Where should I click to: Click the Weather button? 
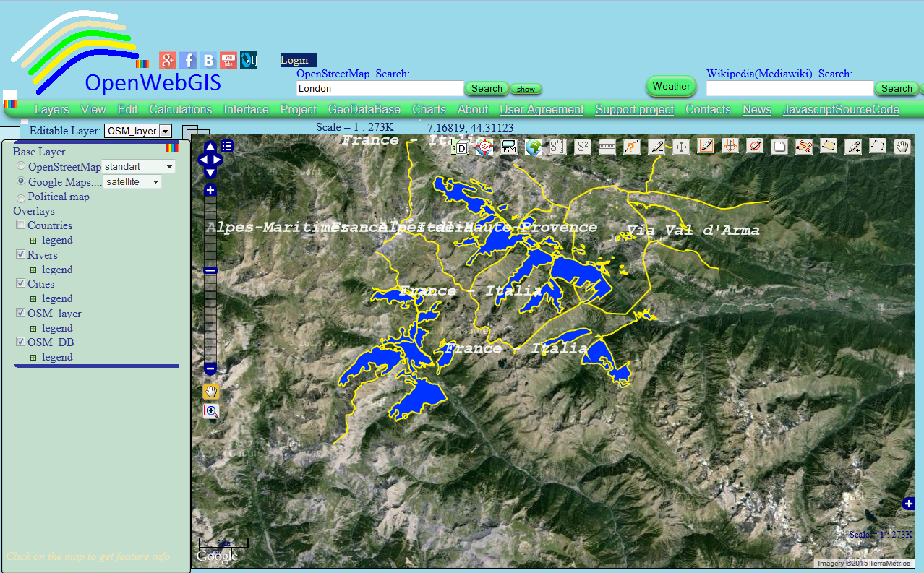point(670,86)
